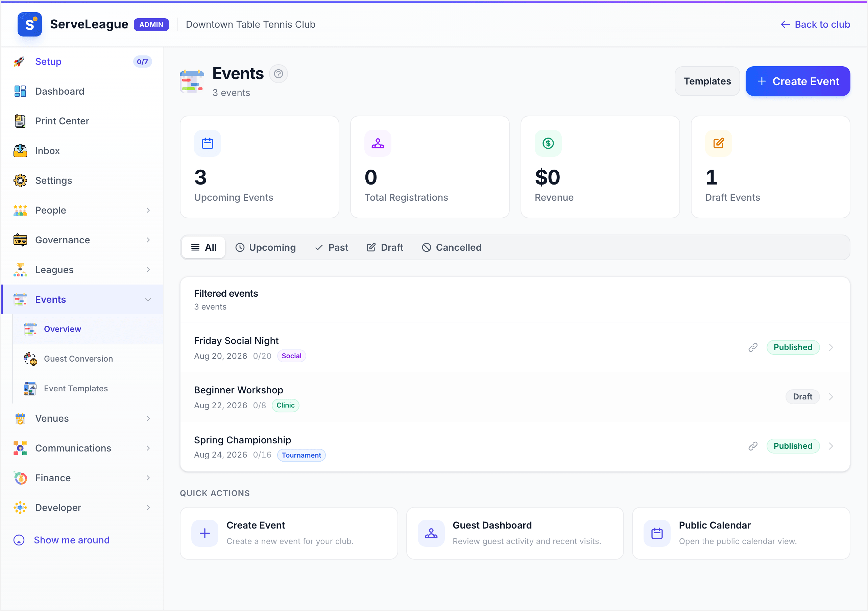Screen dimensions: 868x611
Task: Click the Tournament tag on Spring Championship
Action: (x=301, y=455)
